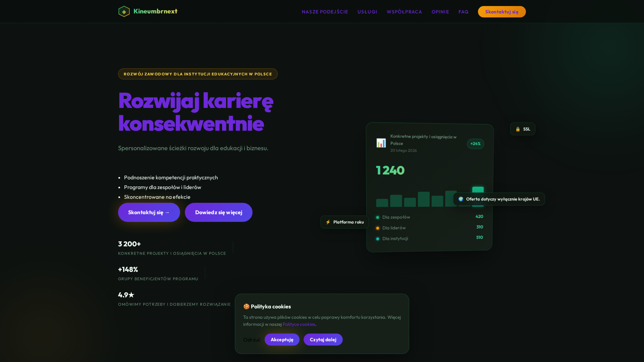Accept cookies with Akceptuję button

282,340
